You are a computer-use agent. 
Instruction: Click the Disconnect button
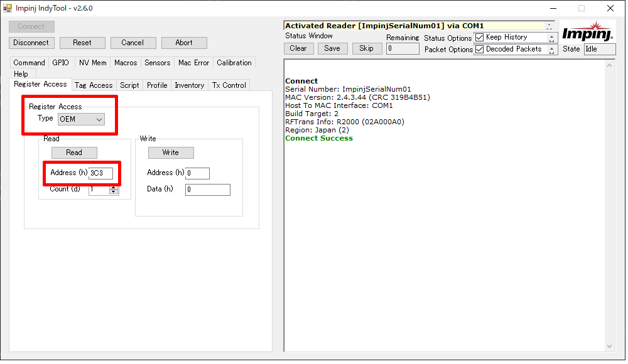coord(31,43)
